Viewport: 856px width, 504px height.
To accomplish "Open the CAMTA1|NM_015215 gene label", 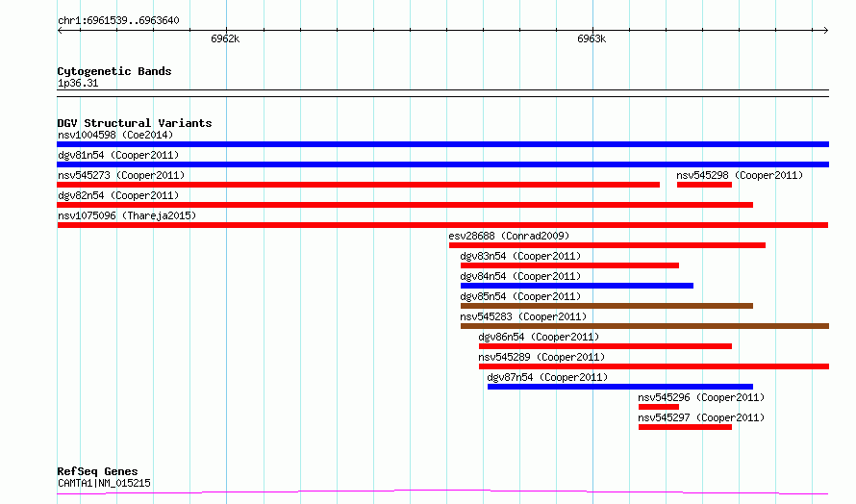I will click(104, 483).
